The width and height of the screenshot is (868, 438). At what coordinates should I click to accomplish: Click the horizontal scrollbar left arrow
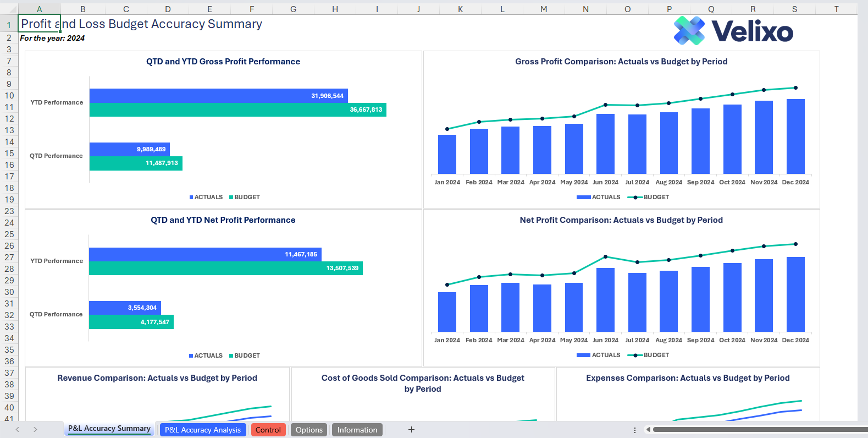click(648, 430)
